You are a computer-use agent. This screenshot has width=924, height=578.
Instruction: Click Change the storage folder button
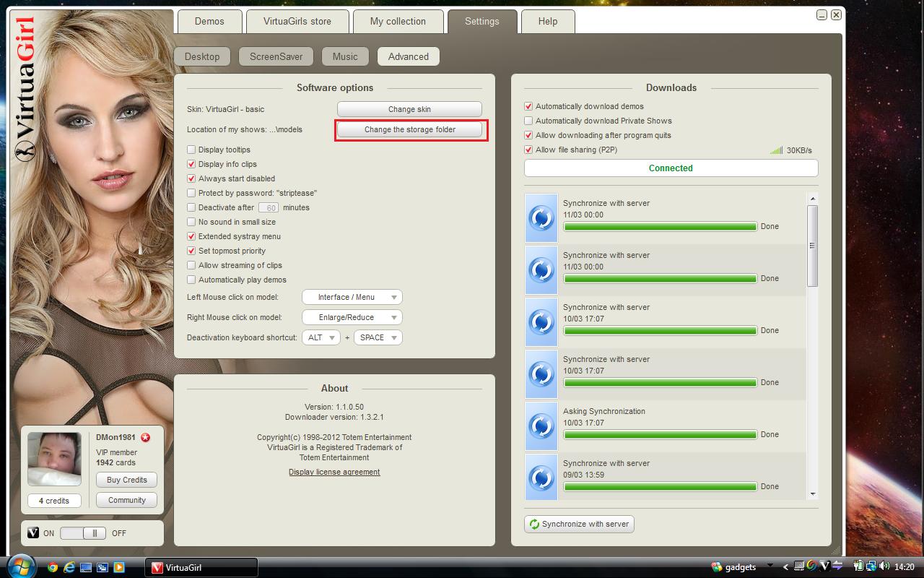click(x=409, y=129)
